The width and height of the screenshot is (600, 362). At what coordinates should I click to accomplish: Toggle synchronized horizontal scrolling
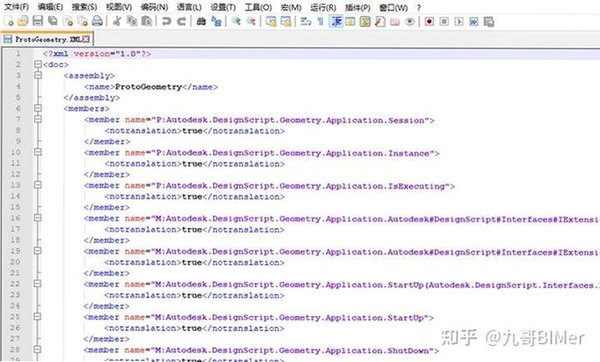286,21
